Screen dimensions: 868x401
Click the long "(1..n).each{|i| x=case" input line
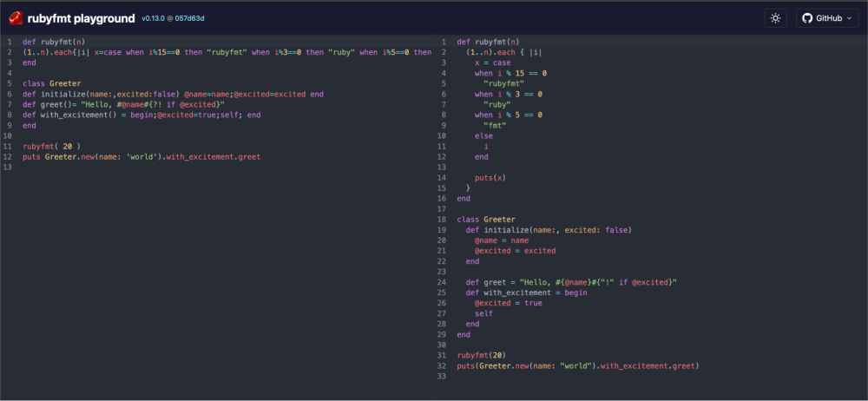click(227, 52)
